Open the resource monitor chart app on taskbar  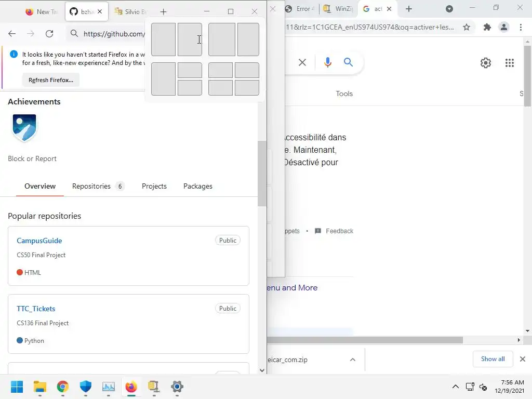pyautogui.click(x=109, y=387)
